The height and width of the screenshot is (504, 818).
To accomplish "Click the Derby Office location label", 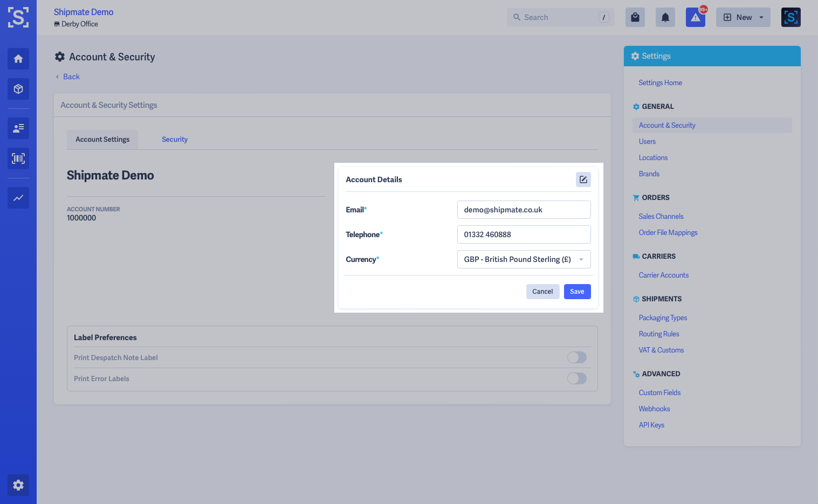I will [76, 24].
